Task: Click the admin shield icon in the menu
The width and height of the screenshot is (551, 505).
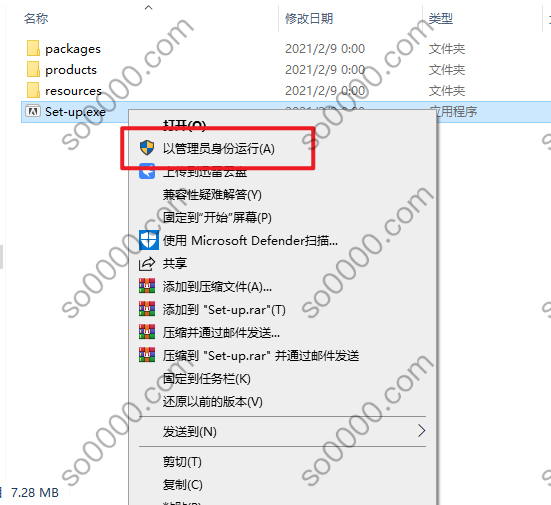Action: tap(147, 148)
